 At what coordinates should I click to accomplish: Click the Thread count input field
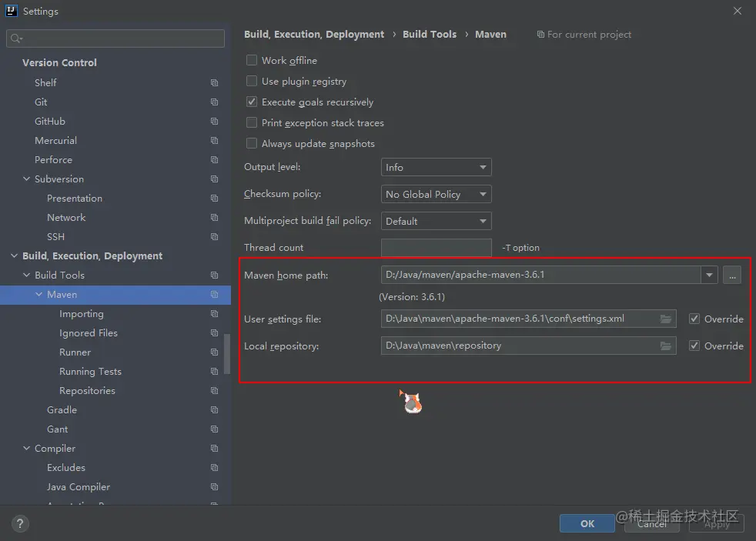[436, 248]
